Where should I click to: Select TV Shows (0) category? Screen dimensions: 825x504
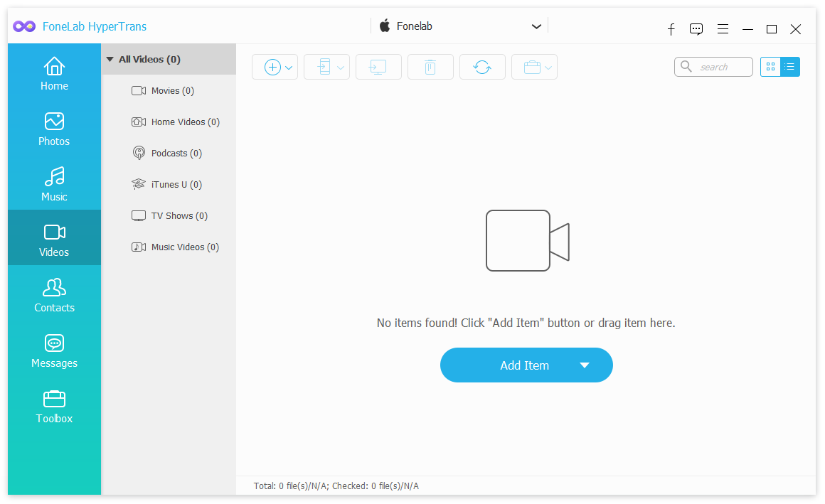tap(169, 215)
